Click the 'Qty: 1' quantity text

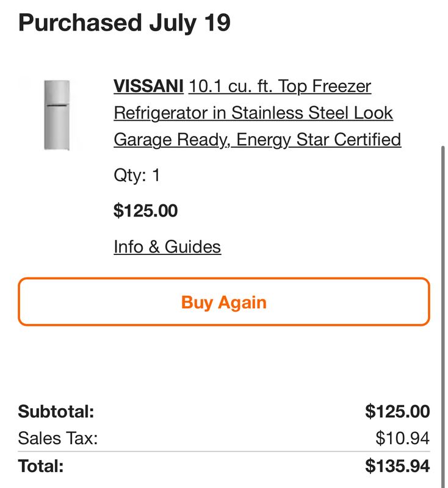point(137,175)
